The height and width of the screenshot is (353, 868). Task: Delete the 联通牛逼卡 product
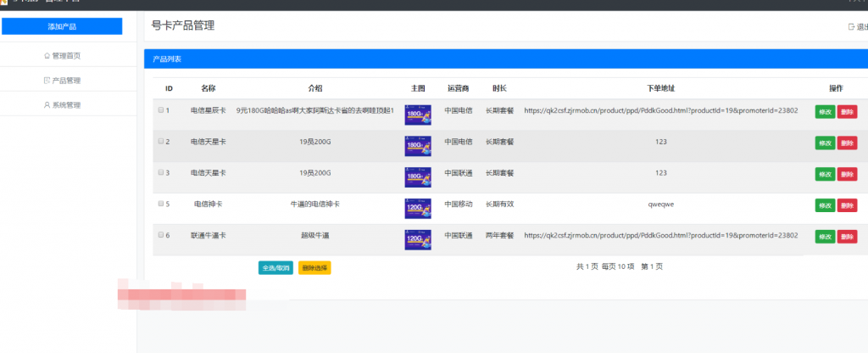[x=847, y=237]
